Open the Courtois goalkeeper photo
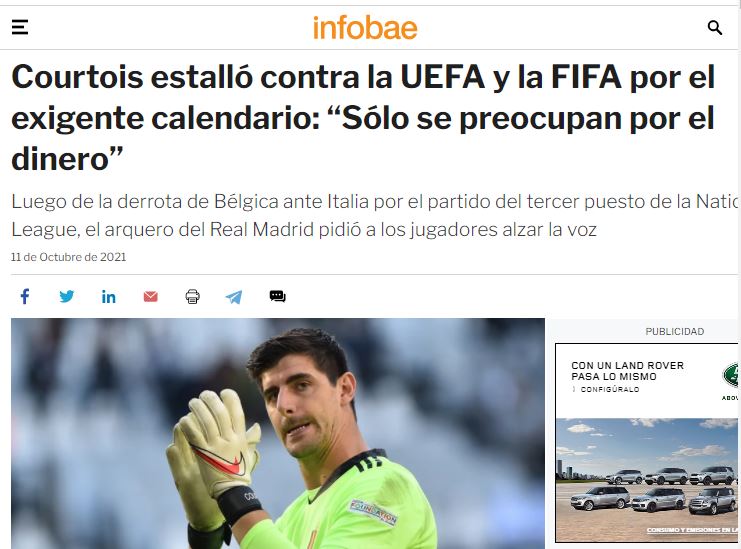Viewport: 741px width, 549px height. [x=278, y=433]
